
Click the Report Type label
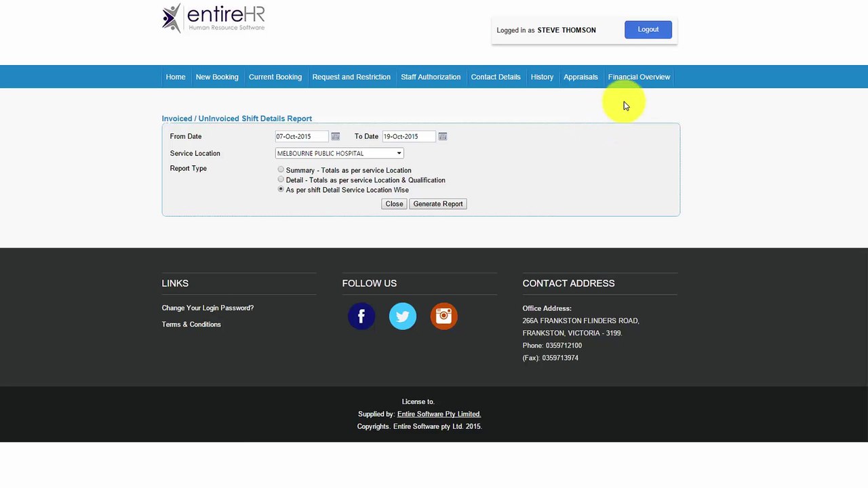[189, 168]
